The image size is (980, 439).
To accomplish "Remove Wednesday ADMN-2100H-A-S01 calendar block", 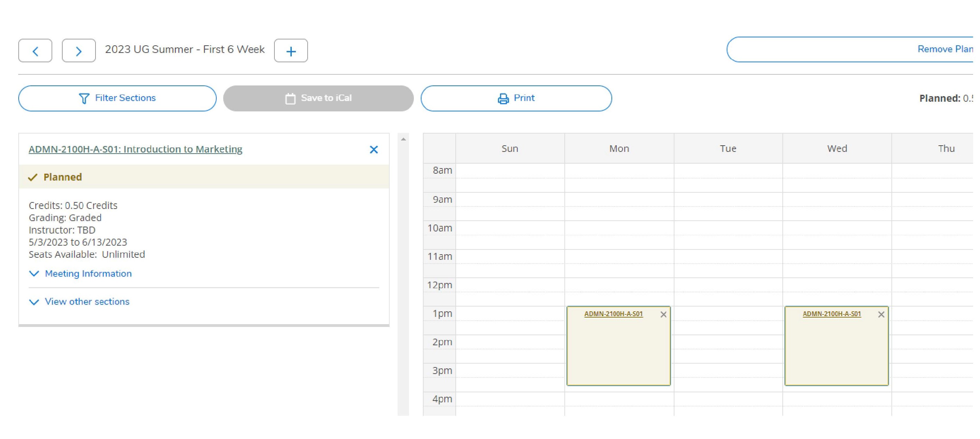I will (881, 314).
